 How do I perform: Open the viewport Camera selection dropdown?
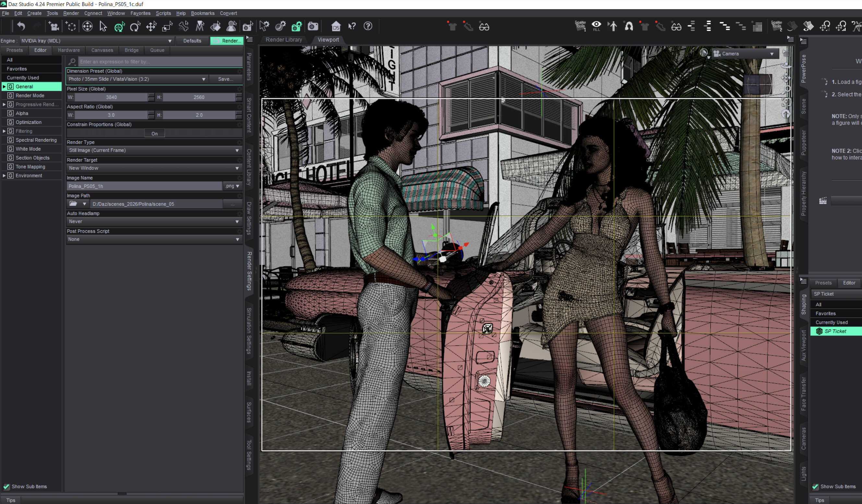click(745, 54)
